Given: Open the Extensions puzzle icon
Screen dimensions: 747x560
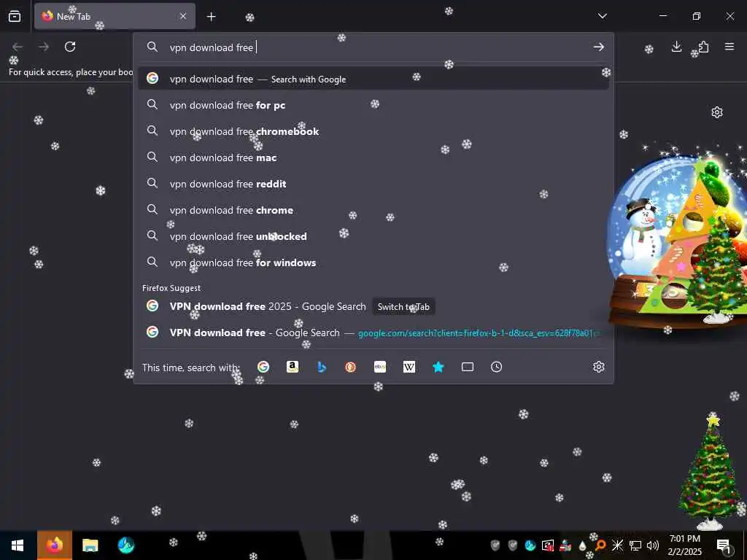Looking at the screenshot, I should [x=703, y=47].
